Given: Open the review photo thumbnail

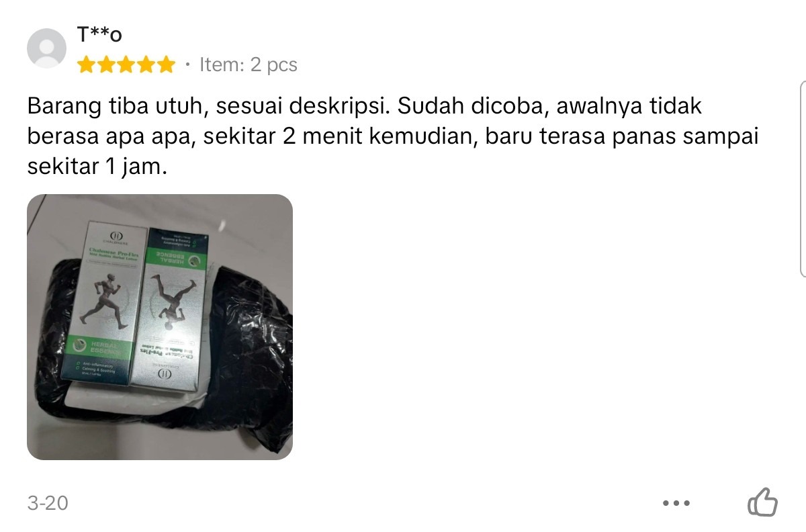Looking at the screenshot, I should [x=160, y=327].
